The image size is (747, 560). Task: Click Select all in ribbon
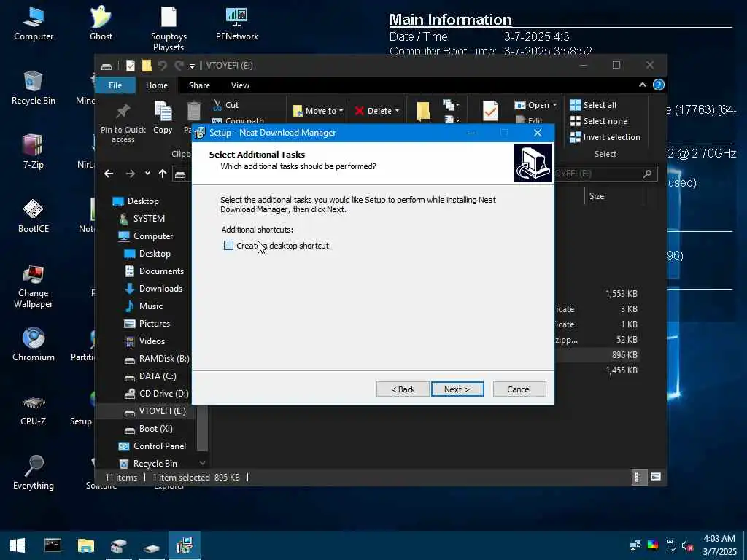(x=593, y=105)
